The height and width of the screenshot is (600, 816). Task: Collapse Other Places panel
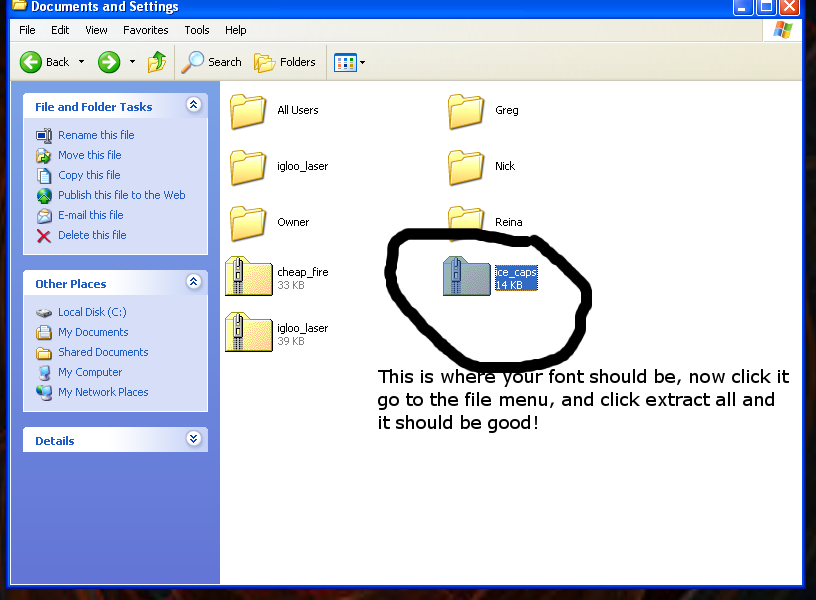pyautogui.click(x=194, y=282)
